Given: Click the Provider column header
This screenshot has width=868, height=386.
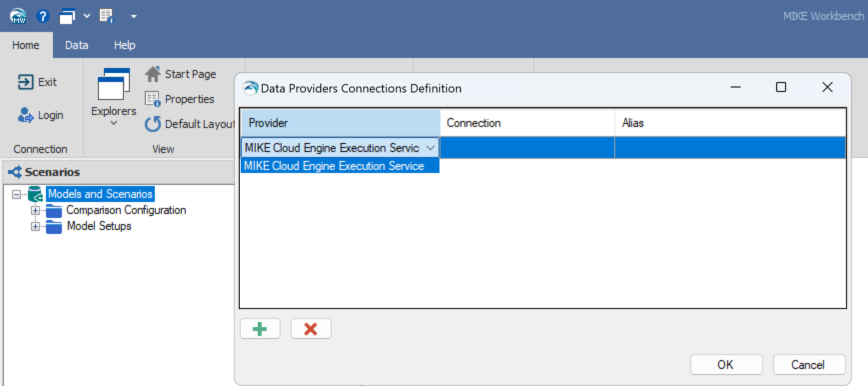Looking at the screenshot, I should (x=340, y=123).
